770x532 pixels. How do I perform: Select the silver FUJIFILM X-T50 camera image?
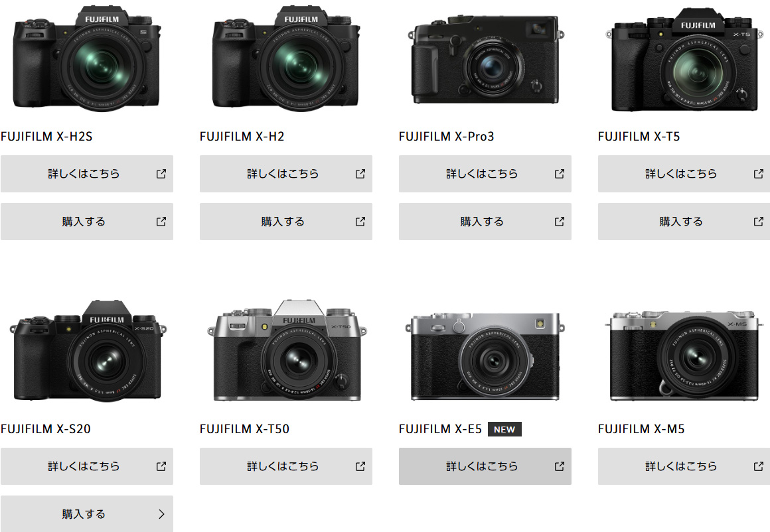click(x=287, y=351)
